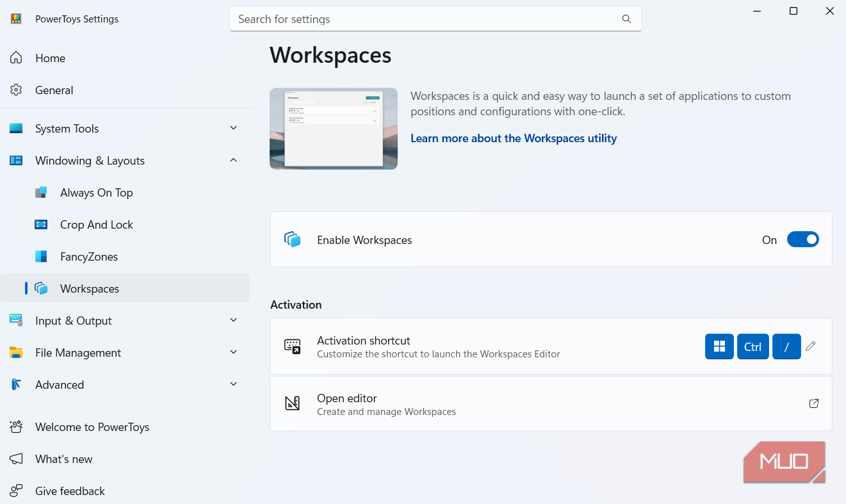Click the Home house icon

pos(17,58)
